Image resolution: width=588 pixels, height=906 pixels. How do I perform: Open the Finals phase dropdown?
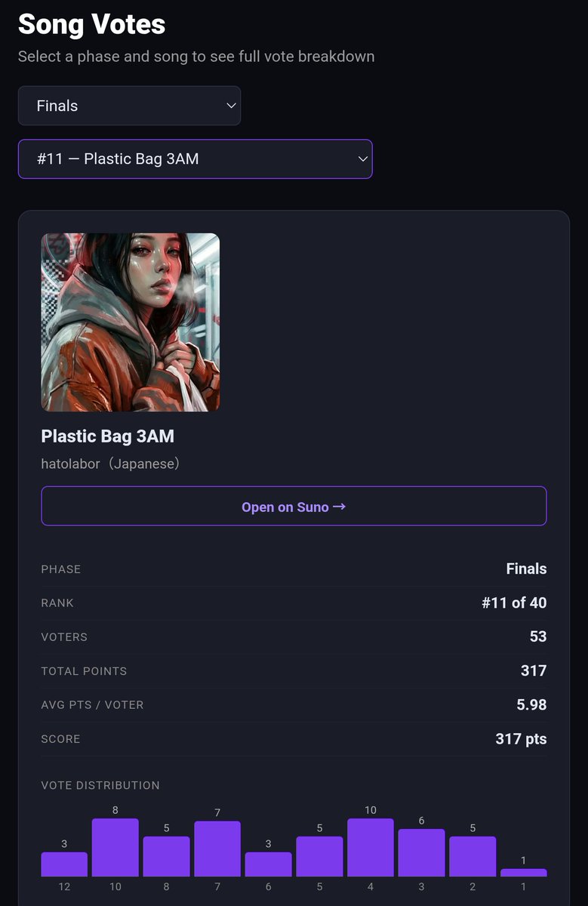[x=129, y=106]
